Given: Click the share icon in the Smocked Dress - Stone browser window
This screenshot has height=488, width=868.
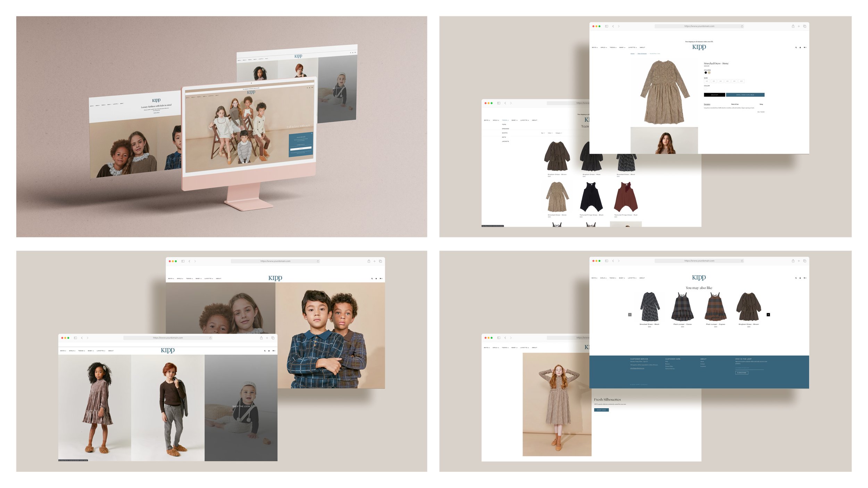Looking at the screenshot, I should (x=793, y=26).
